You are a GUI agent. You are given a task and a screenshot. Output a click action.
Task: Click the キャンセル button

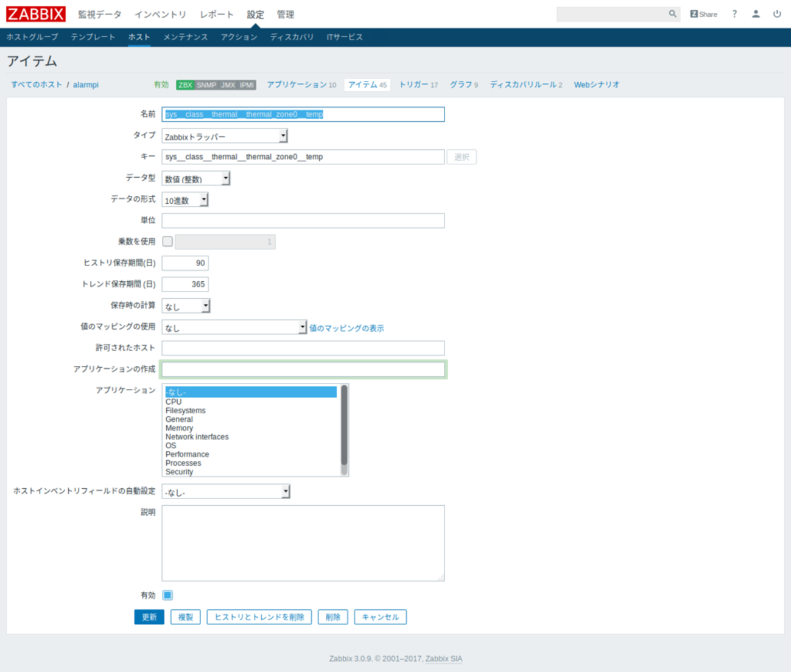[381, 617]
